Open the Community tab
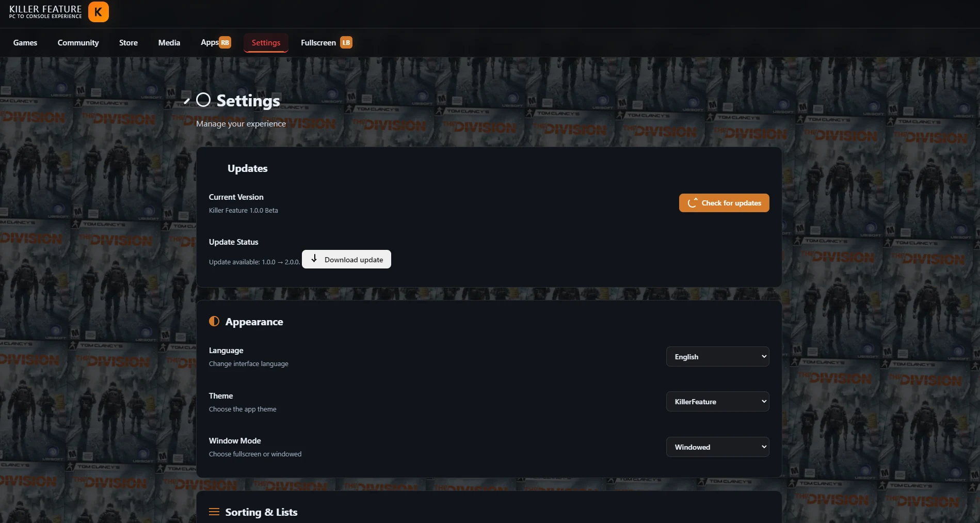 pyautogui.click(x=78, y=43)
